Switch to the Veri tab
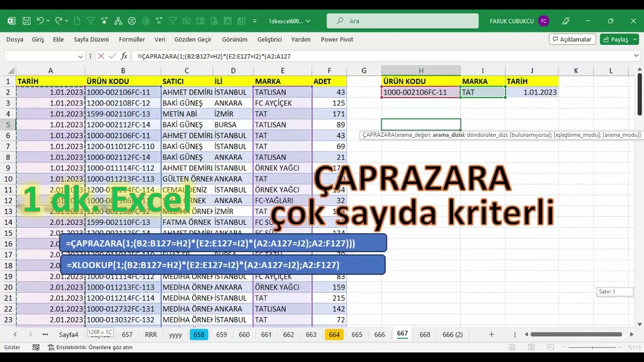Screen dimensions: 644x362 (x=160, y=39)
